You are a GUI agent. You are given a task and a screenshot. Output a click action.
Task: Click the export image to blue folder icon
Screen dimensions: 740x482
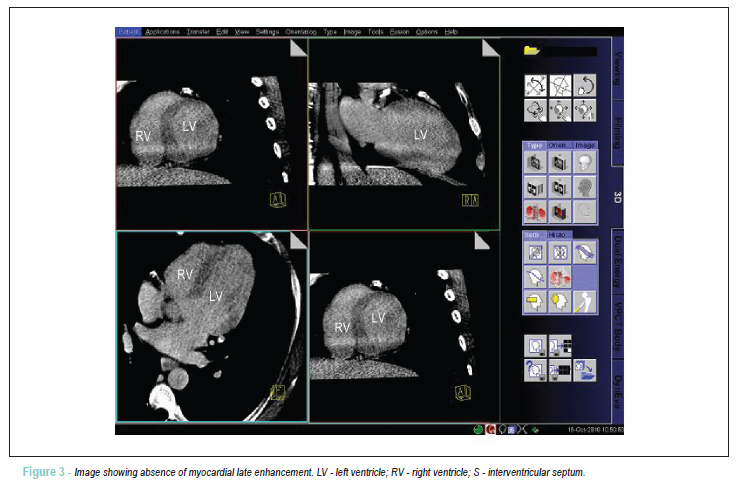click(x=584, y=371)
